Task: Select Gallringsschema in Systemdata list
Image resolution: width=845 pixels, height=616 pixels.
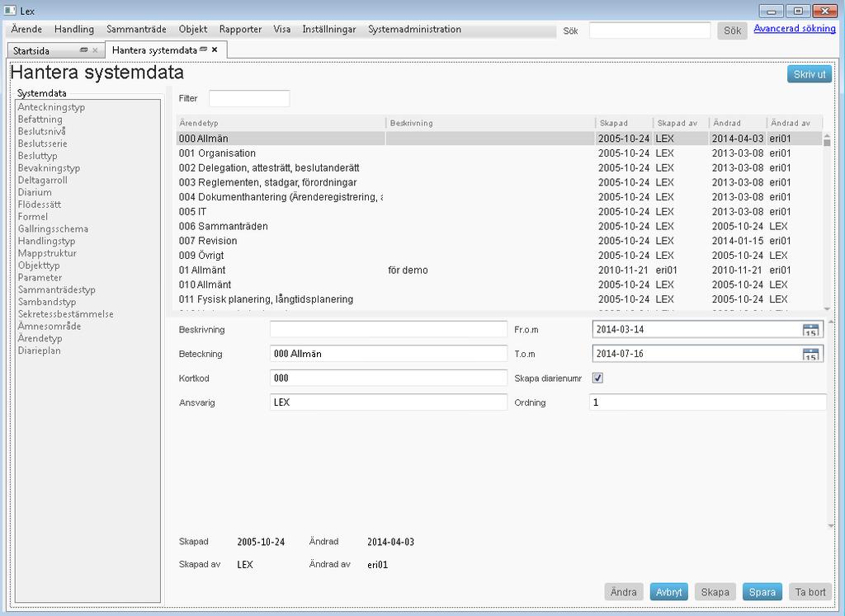Action: [53, 229]
